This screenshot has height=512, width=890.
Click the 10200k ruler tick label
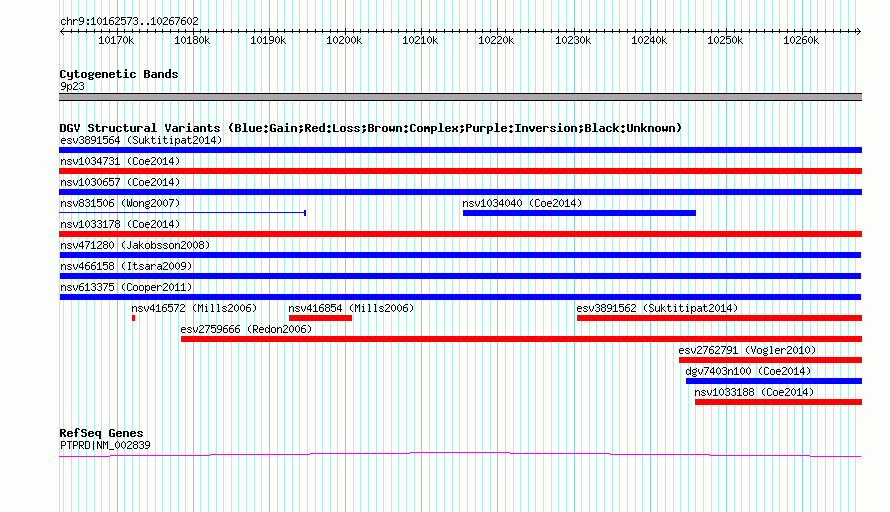[344, 40]
